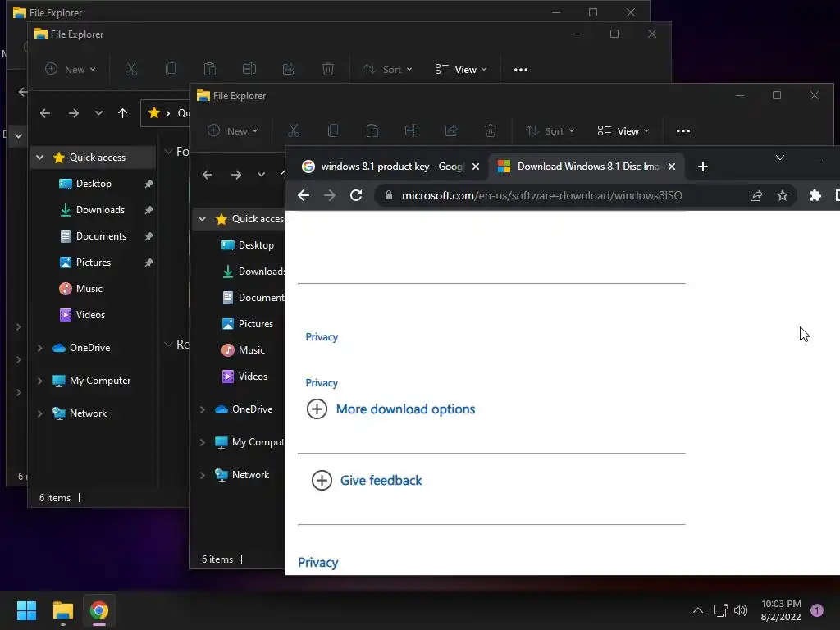Click Paste icon in front File Explorer toolbar
The height and width of the screenshot is (630, 840).
372,130
